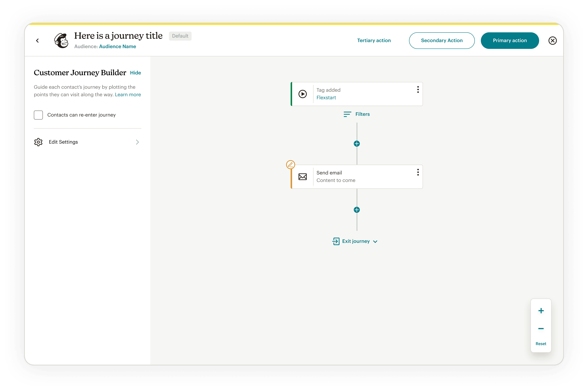This screenshot has width=588, height=391.
Task: Add a step below the Send email card
Action: point(357,210)
